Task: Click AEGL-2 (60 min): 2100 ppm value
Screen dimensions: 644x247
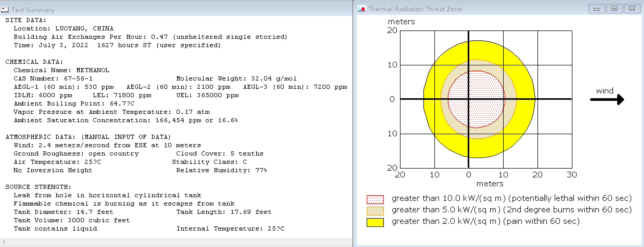Action: point(178,87)
